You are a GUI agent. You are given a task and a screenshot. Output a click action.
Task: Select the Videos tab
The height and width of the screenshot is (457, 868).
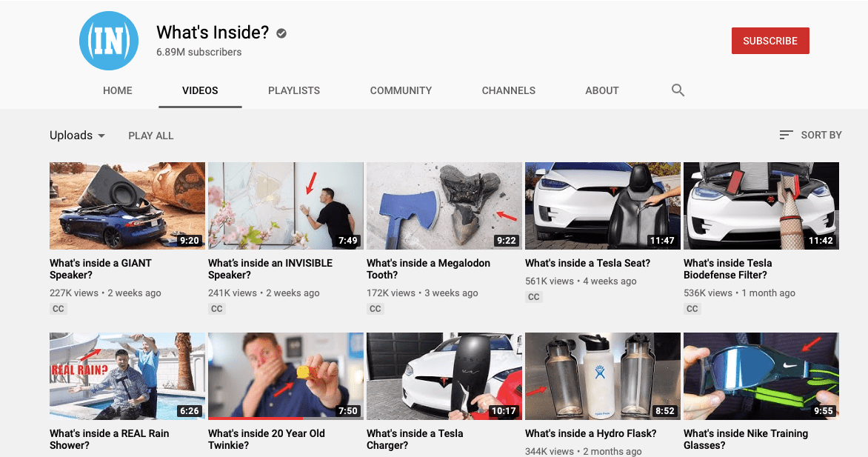200,90
